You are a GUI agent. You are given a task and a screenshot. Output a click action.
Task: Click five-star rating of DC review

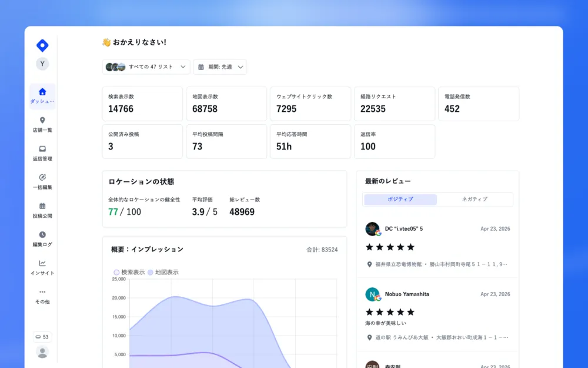(390, 247)
